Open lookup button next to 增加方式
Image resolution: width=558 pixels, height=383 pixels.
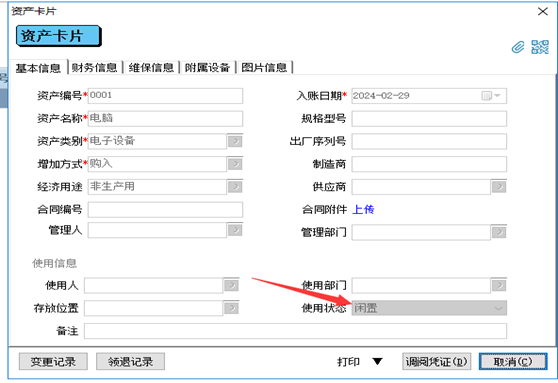pyautogui.click(x=235, y=164)
